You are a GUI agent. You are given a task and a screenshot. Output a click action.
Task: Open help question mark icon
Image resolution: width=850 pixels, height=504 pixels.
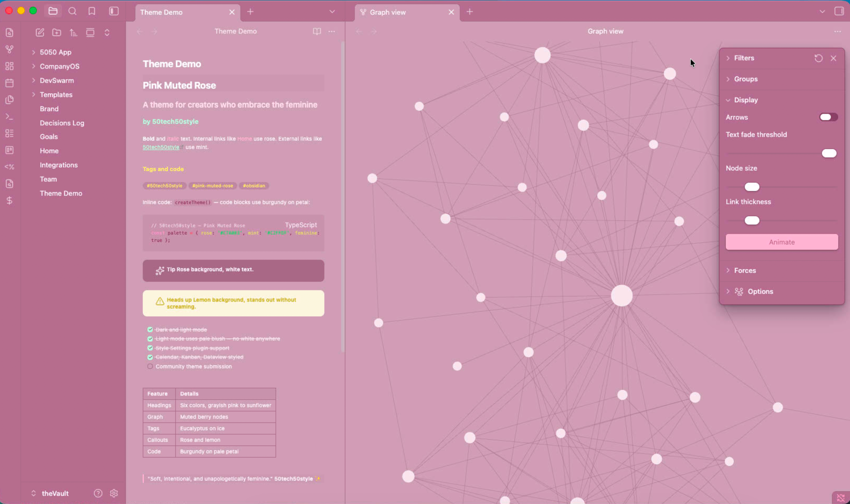[x=98, y=493]
